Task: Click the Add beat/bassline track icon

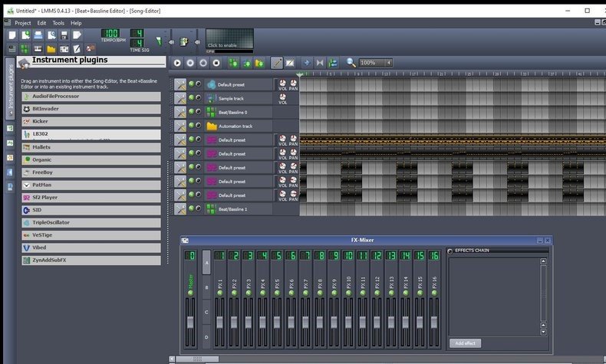Action: (x=232, y=63)
